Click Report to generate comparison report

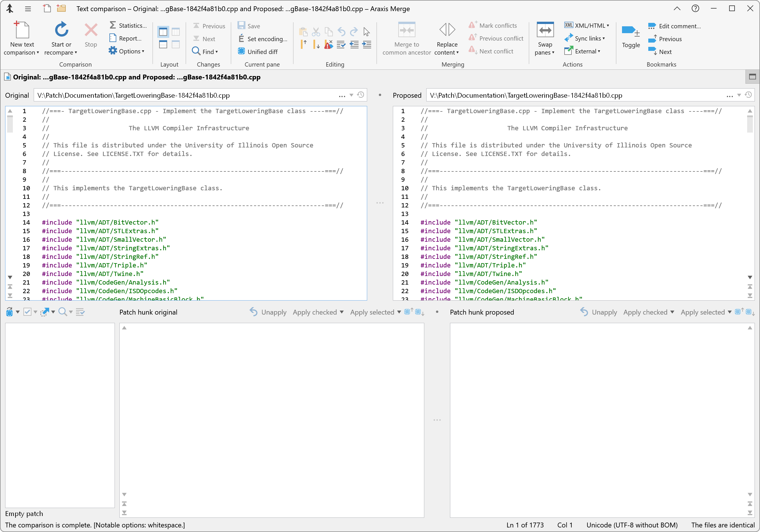click(x=126, y=38)
